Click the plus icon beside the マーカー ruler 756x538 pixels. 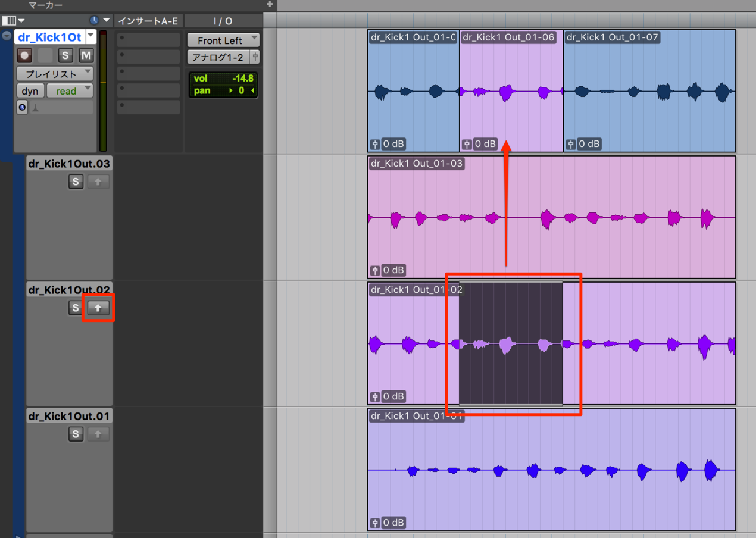(x=270, y=5)
